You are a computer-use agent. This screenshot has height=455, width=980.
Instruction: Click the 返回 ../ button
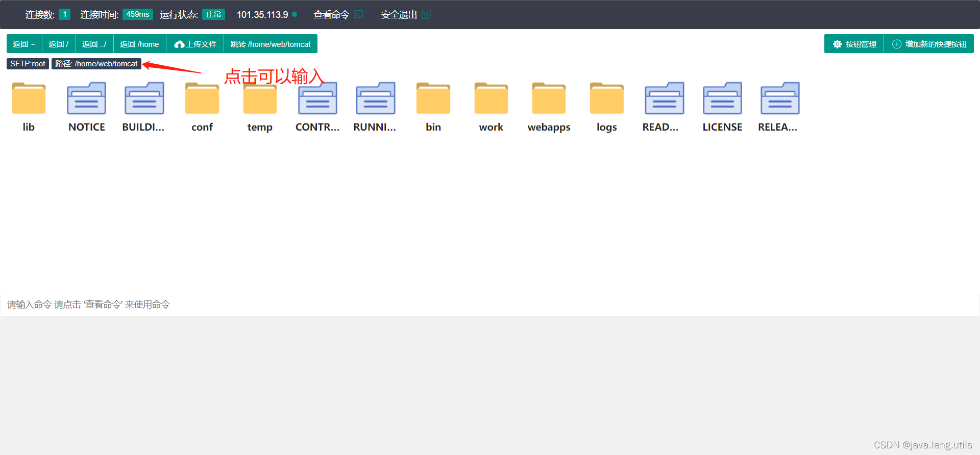(x=94, y=44)
